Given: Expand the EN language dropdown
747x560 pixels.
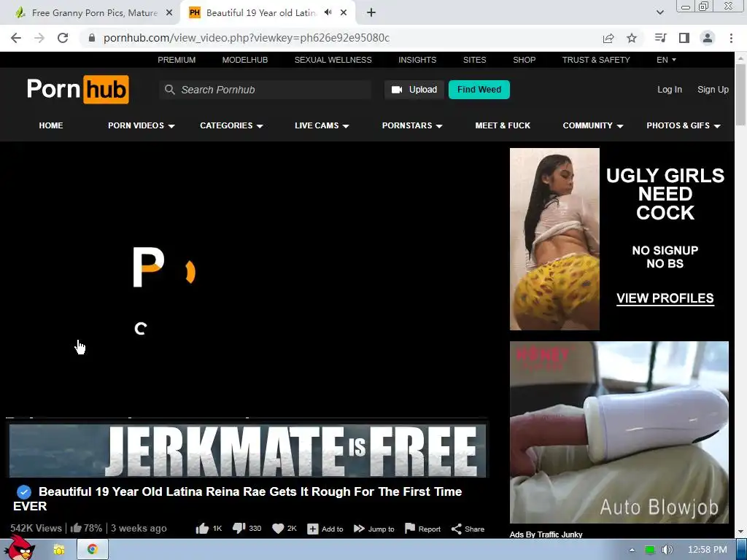Looking at the screenshot, I should [x=666, y=60].
